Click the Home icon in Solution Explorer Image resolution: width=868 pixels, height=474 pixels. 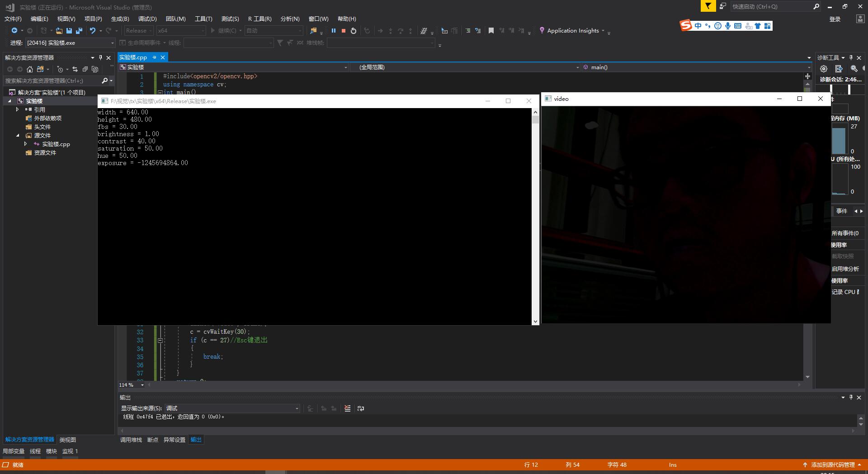30,69
